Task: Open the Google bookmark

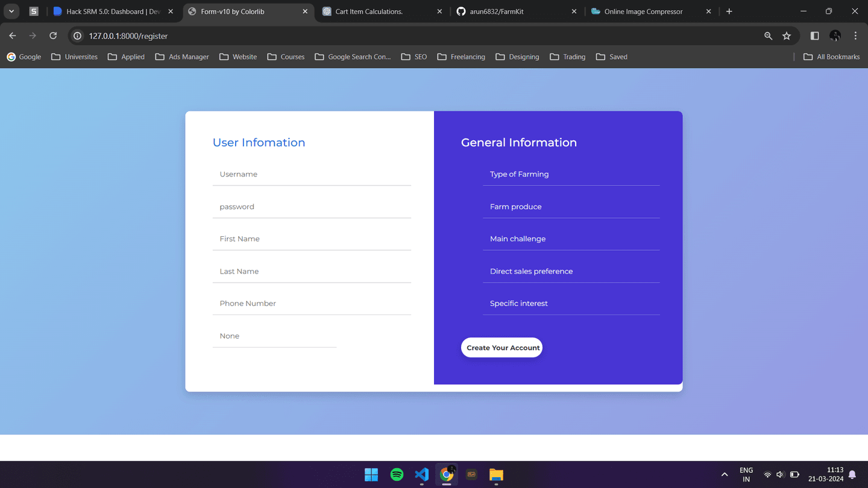Action: pos(24,57)
